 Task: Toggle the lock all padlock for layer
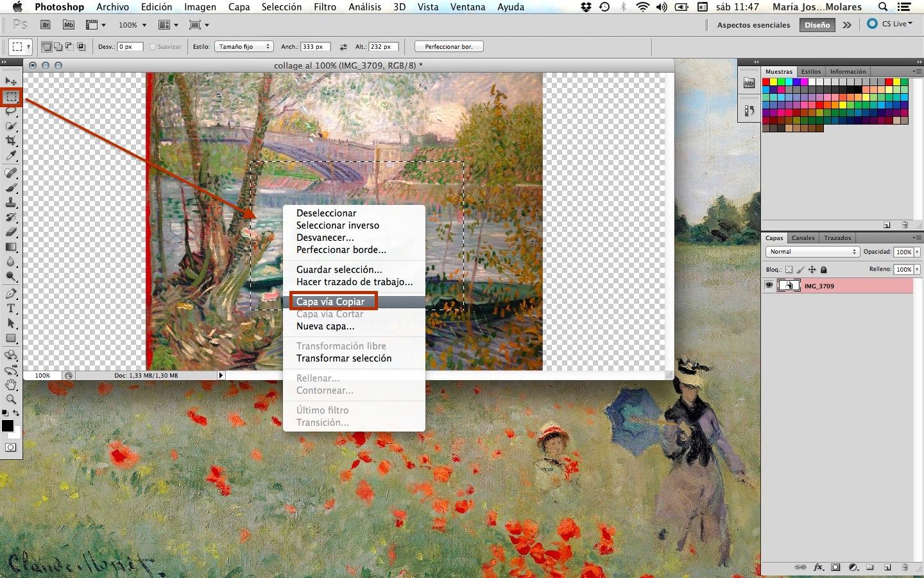tap(824, 270)
